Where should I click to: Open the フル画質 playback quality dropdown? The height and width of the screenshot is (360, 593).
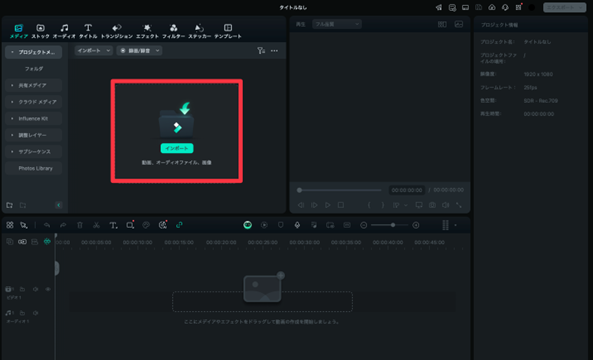(x=337, y=24)
